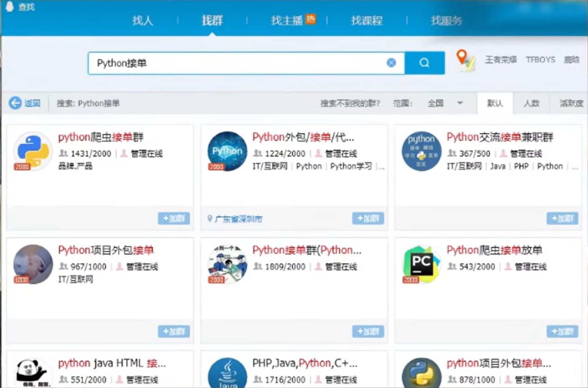Click the Java tag in Python交流接单兼职群 card
Viewport: 588px width, 388px height.
[x=498, y=166]
